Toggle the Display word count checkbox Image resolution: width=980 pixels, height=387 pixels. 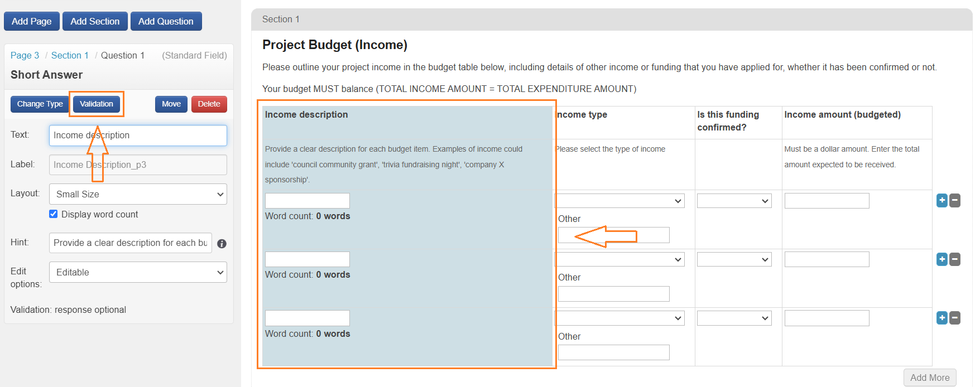coord(54,214)
